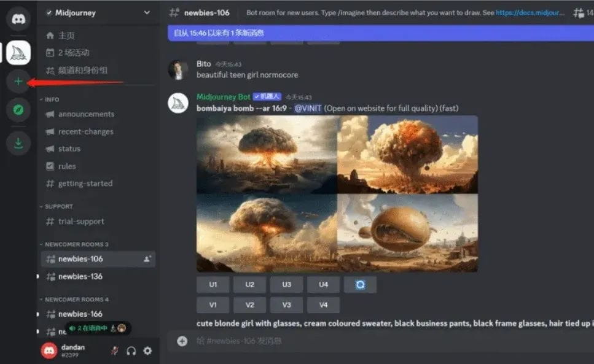Click the new messages banner
Viewport: 594px width, 364px height.
coord(381,33)
